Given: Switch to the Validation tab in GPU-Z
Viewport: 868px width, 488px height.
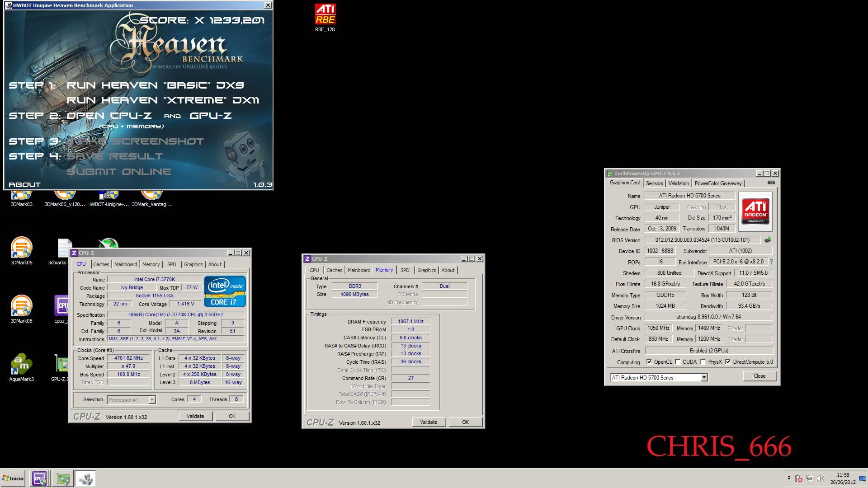Looking at the screenshot, I should (679, 183).
